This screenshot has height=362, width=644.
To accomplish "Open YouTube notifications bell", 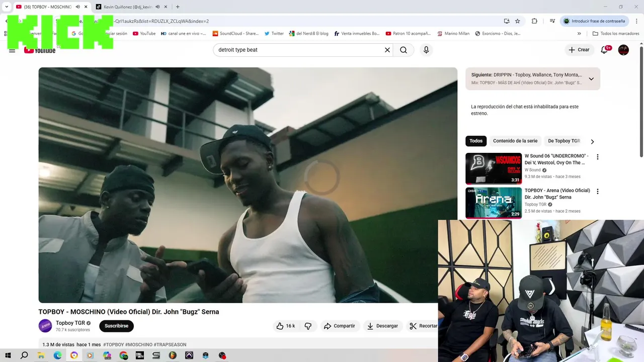I will coord(605,50).
